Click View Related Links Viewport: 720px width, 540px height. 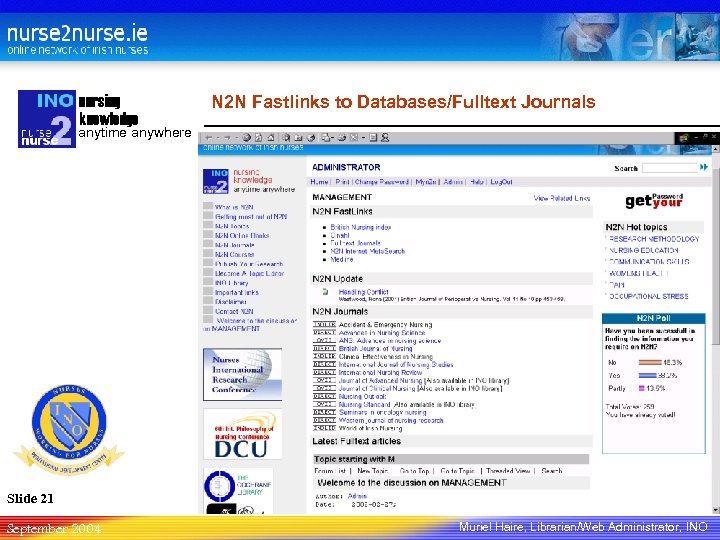(x=562, y=198)
